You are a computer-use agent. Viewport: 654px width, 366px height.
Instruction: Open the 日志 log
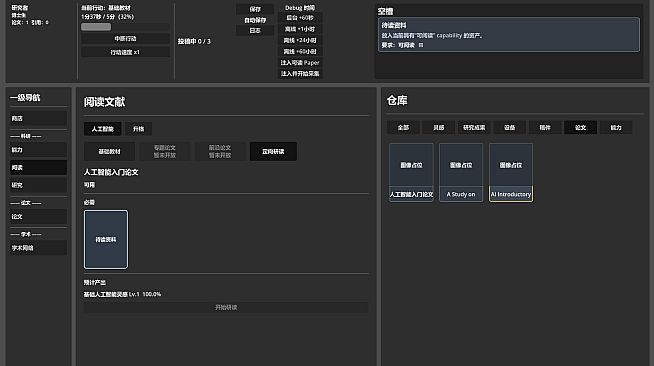pyautogui.click(x=255, y=30)
